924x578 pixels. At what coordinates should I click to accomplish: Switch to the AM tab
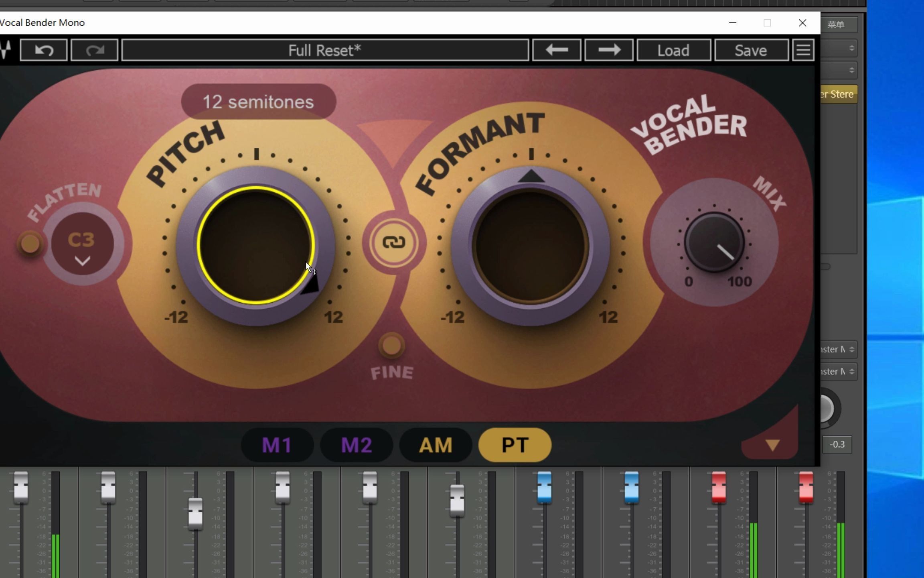[436, 445]
